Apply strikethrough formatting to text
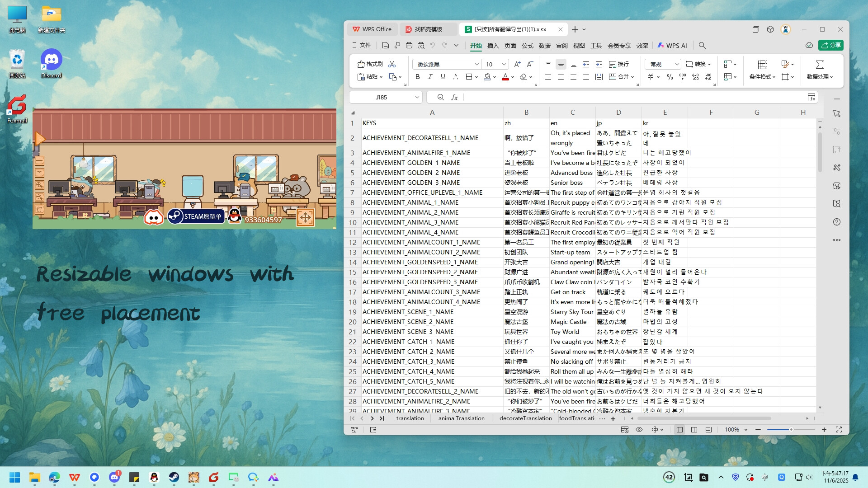Viewport: 868px width, 488px height. coord(456,77)
